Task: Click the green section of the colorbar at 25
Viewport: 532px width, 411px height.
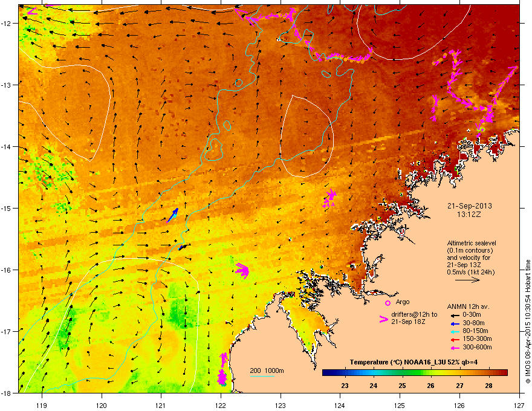Action: click(403, 373)
